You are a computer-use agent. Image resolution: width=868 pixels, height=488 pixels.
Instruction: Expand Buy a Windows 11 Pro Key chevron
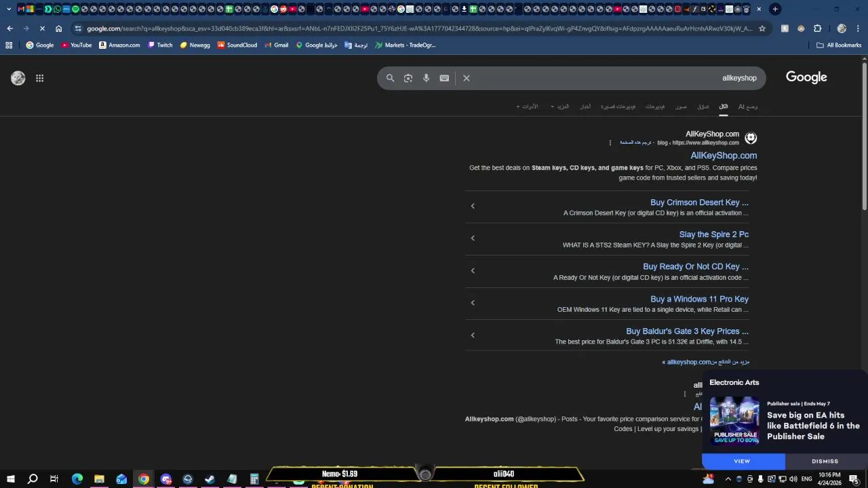point(473,302)
